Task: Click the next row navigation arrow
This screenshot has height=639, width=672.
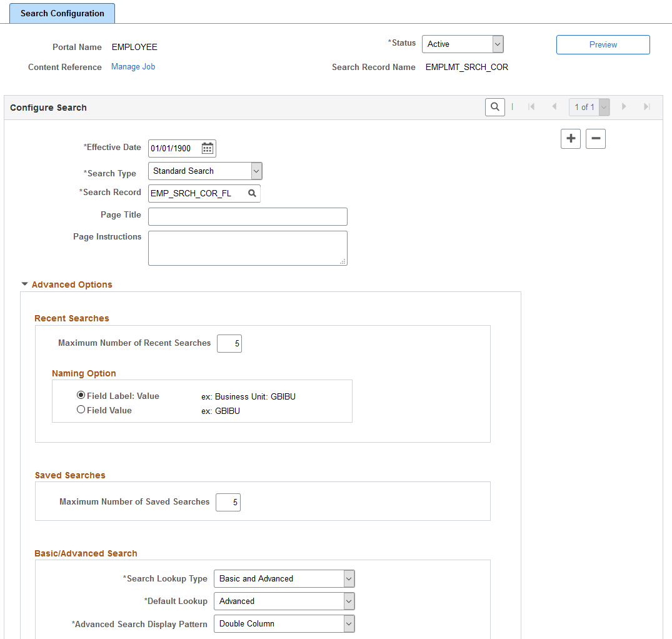Action: 624,106
